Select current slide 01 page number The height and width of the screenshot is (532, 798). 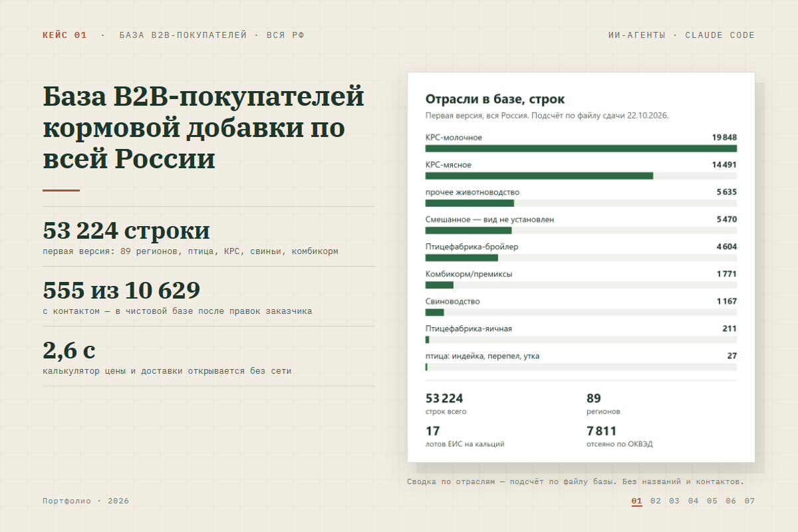click(637, 501)
